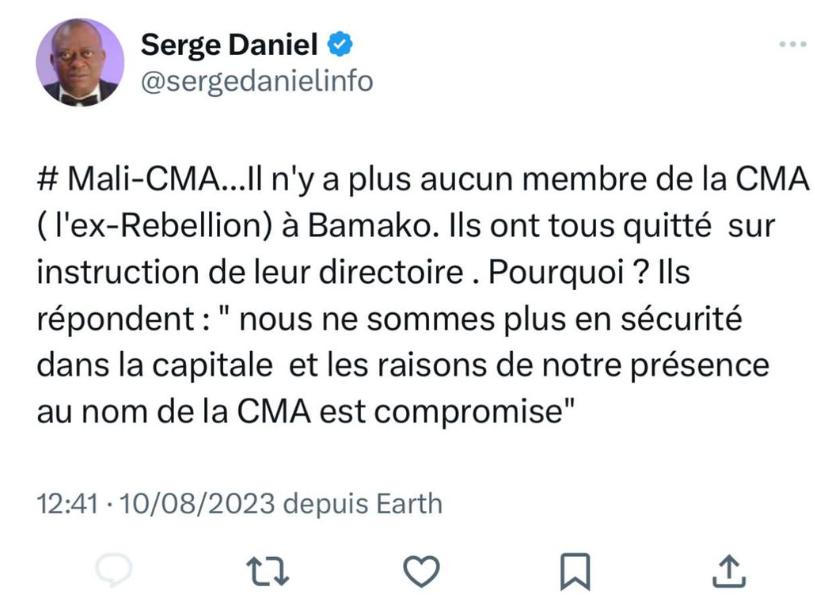Screen dimensions: 815x601
Task: Open Serge Daniel's profile picture
Action: coord(80,62)
